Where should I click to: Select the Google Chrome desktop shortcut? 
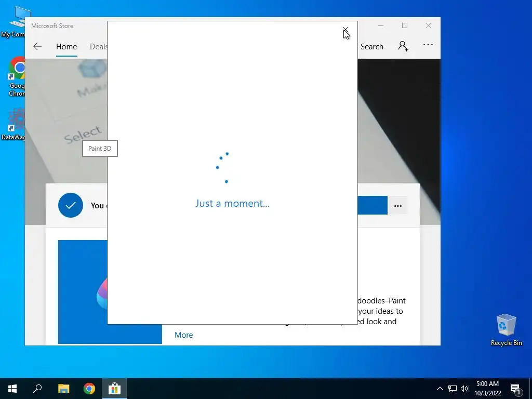click(x=16, y=76)
